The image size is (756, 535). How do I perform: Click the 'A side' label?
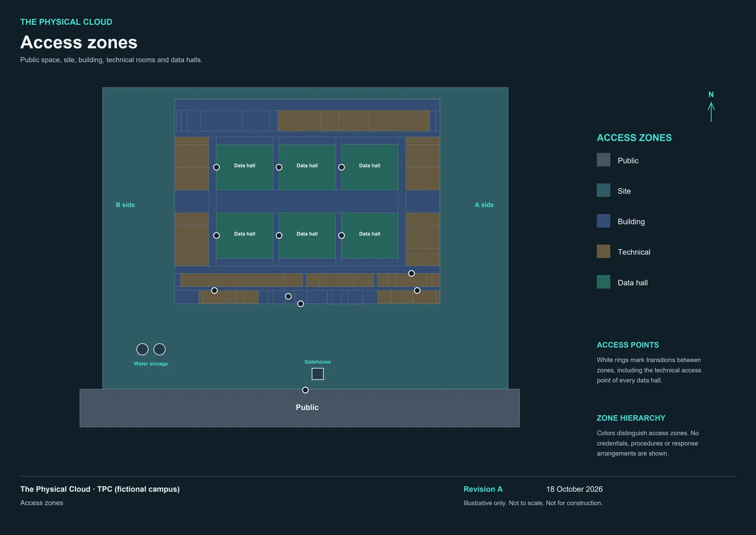484,205
